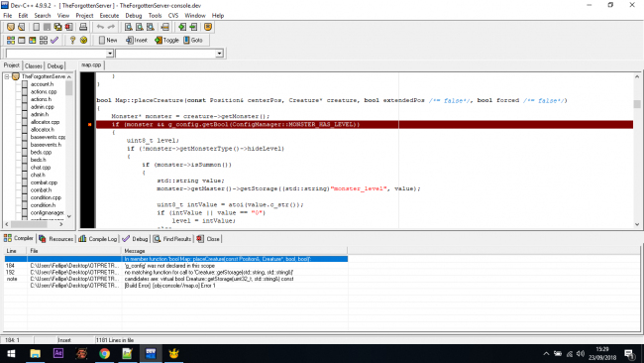
Task: Open the first class browser dropdown
Action: [x=110, y=54]
